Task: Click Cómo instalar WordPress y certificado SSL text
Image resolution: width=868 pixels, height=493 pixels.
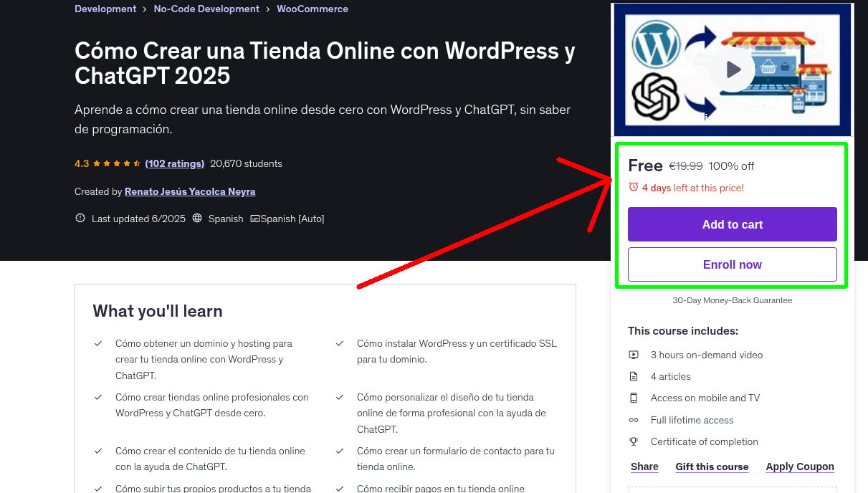Action: 457,351
